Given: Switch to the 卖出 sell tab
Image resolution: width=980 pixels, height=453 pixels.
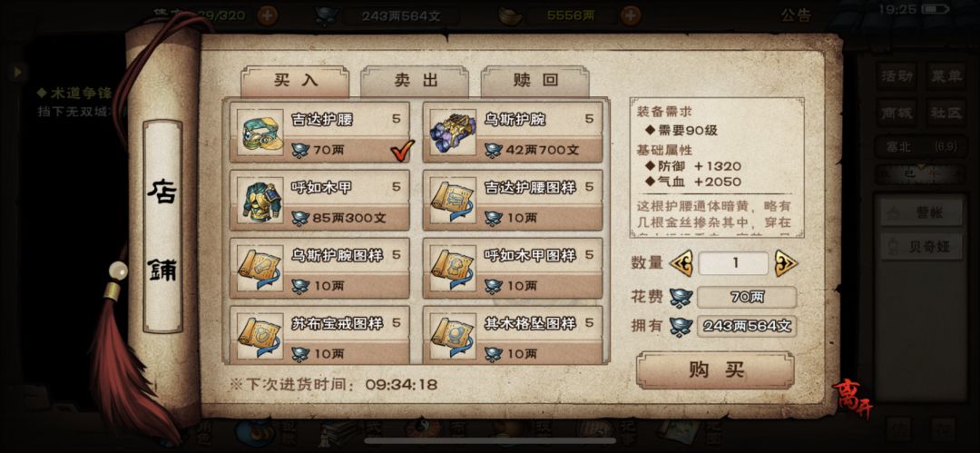Looking at the screenshot, I should tap(415, 82).
